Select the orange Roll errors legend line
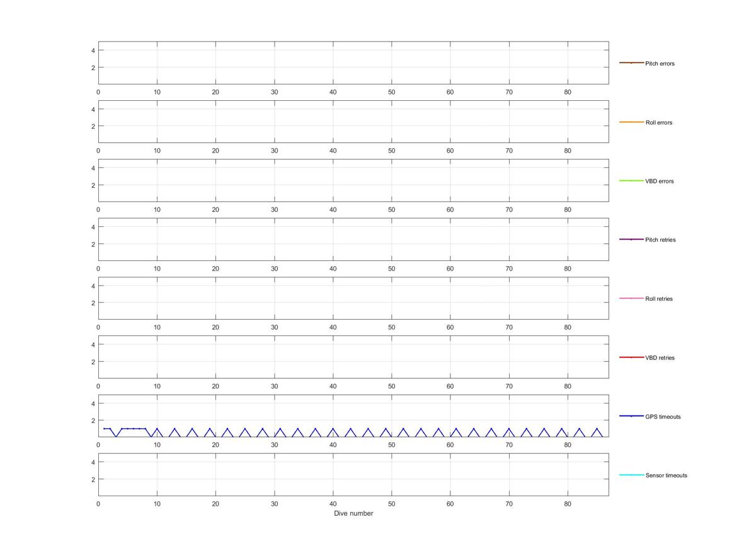756x558 pixels. tap(631, 122)
